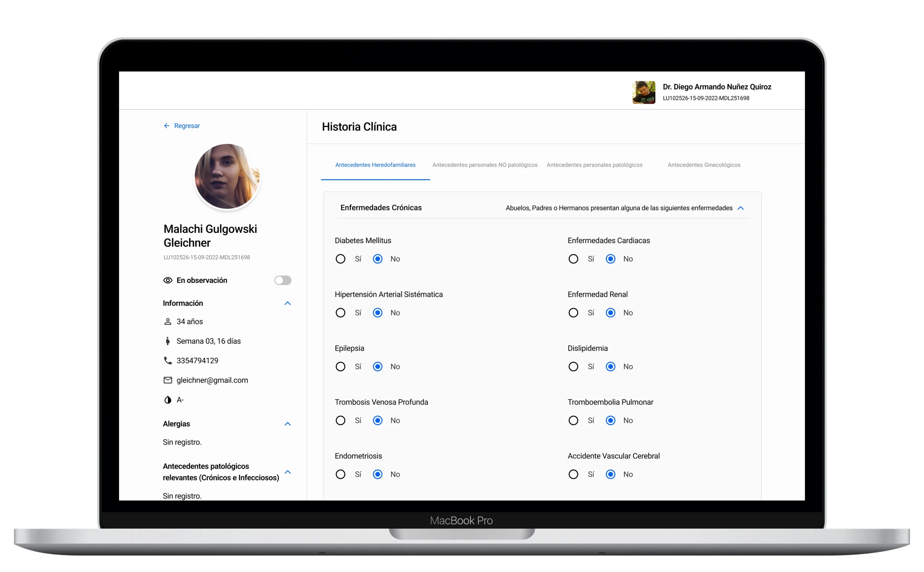This screenshot has width=924, height=572.
Task: Select No for Endometriosis
Action: tap(377, 474)
